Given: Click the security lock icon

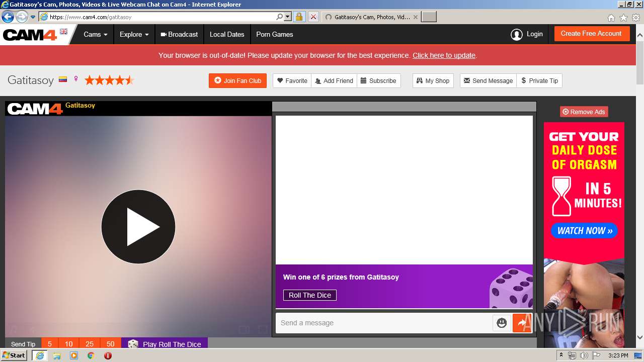Looking at the screenshot, I should tap(299, 17).
